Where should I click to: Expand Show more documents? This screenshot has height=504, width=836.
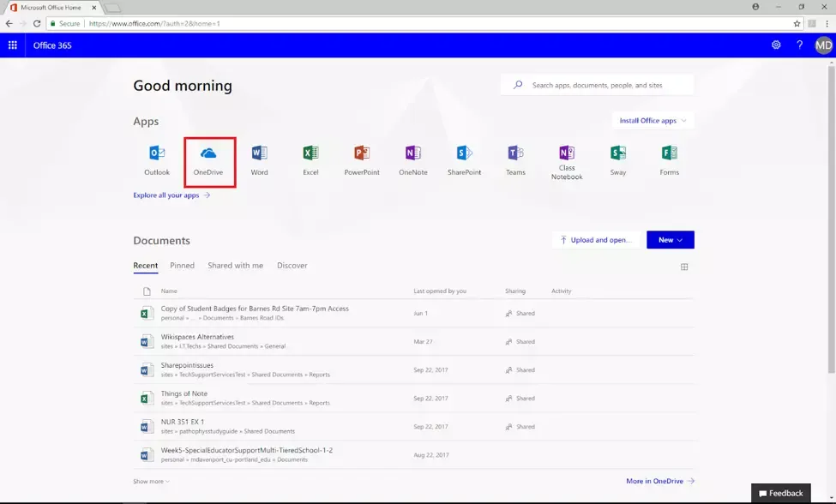[x=152, y=481]
